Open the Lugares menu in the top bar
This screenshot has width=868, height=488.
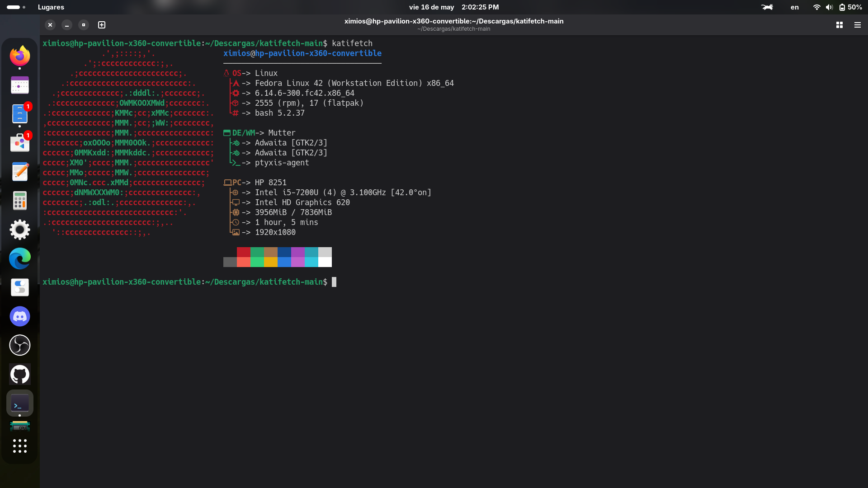coord(51,7)
